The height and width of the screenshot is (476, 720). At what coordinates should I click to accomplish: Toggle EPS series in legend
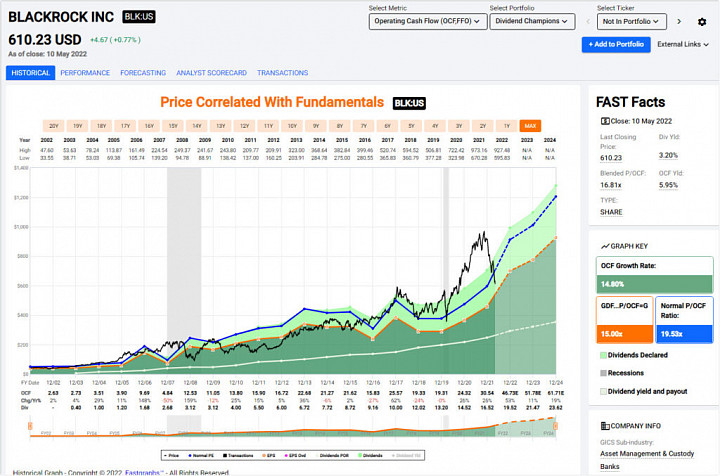coord(269,455)
